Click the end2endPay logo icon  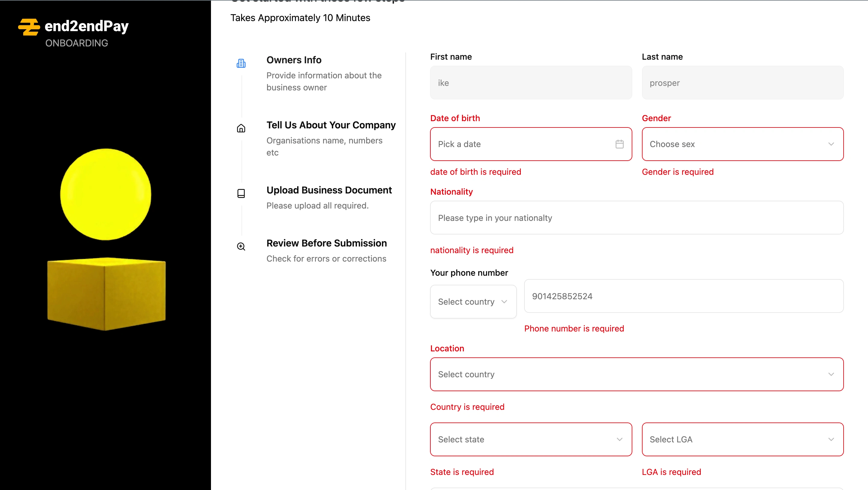pyautogui.click(x=29, y=27)
